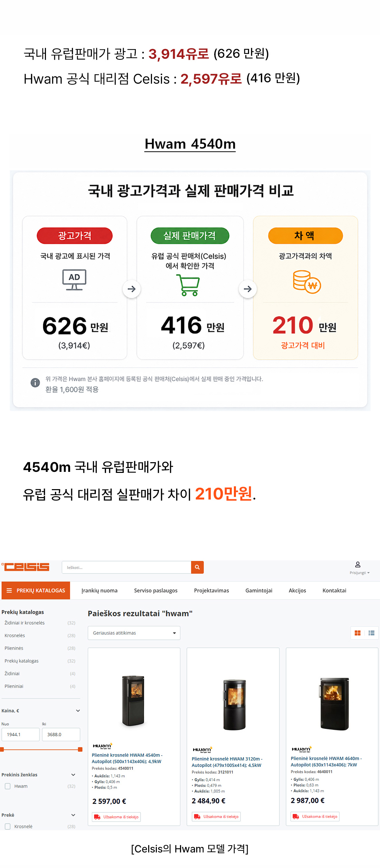Screen dimensions: 380x868
Task: Click the Ieškoti search input field
Action: [x=126, y=567]
